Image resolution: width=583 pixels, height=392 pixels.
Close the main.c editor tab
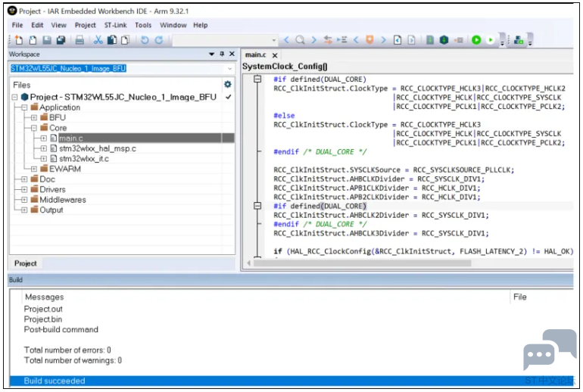click(x=275, y=55)
